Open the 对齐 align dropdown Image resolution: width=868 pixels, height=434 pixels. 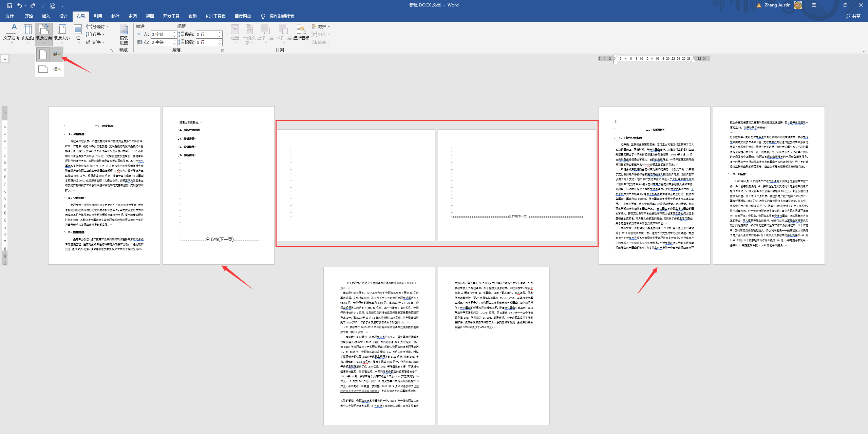pyautogui.click(x=321, y=26)
